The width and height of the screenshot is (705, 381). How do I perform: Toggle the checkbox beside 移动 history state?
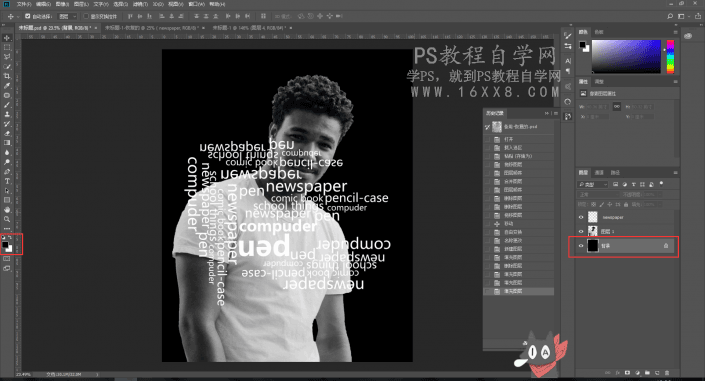(x=487, y=224)
